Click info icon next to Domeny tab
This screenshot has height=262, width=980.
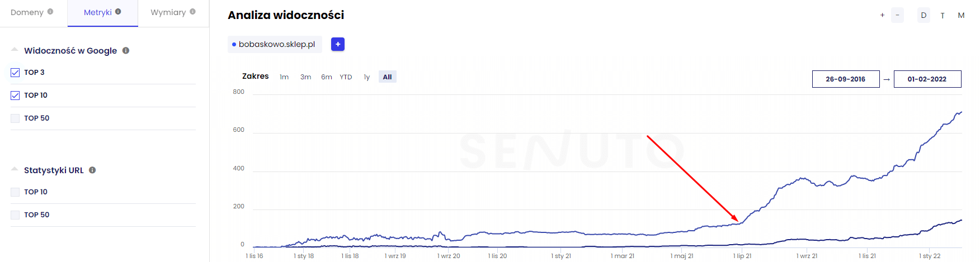click(x=50, y=12)
